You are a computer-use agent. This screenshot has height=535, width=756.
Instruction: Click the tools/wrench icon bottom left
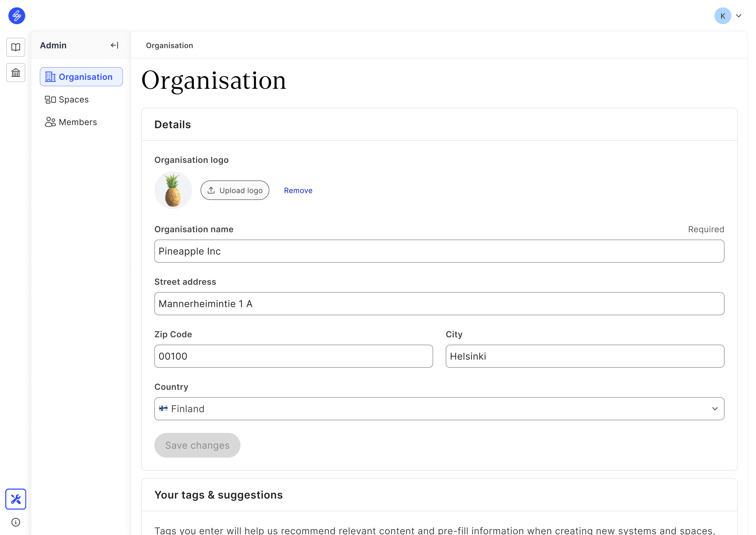click(x=16, y=499)
